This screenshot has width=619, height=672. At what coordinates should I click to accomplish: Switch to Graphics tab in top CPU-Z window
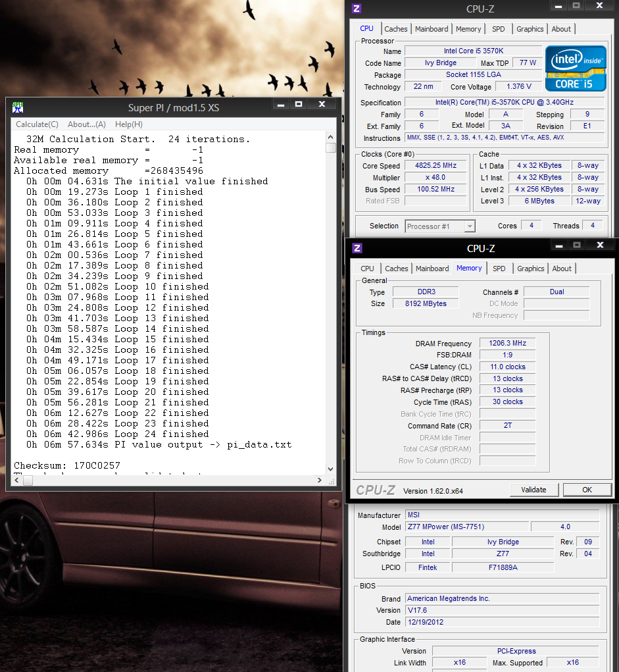pos(530,29)
